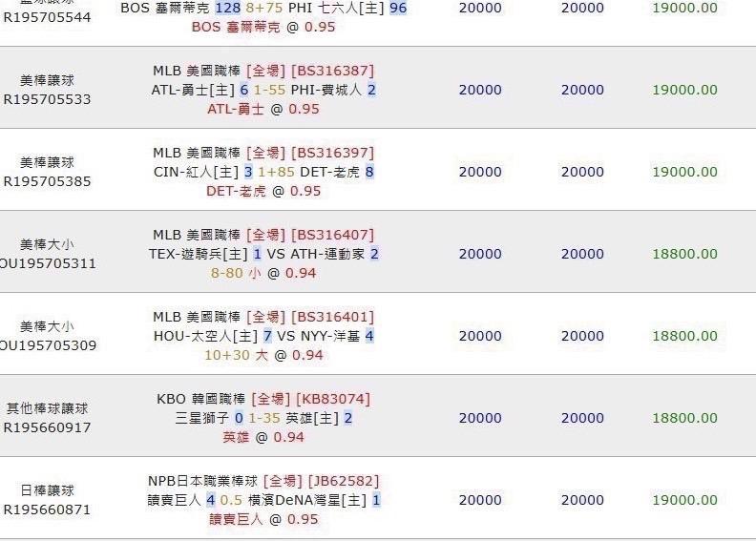This screenshot has width=756, height=541.
Task: Select the 讀賣巨人 @ 0.95 pick
Action: (x=263, y=519)
